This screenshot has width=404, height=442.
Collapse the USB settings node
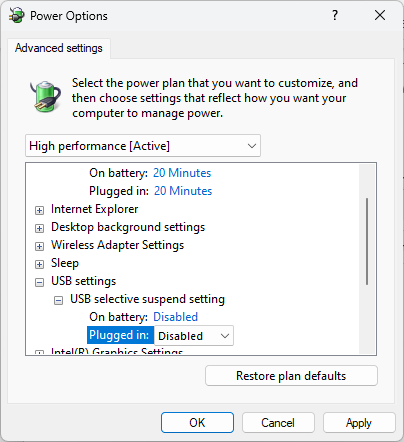point(39,282)
